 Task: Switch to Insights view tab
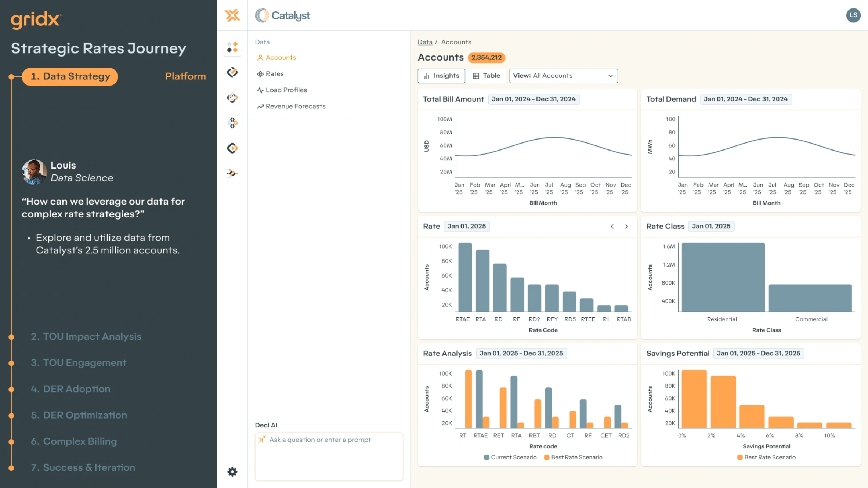(441, 76)
